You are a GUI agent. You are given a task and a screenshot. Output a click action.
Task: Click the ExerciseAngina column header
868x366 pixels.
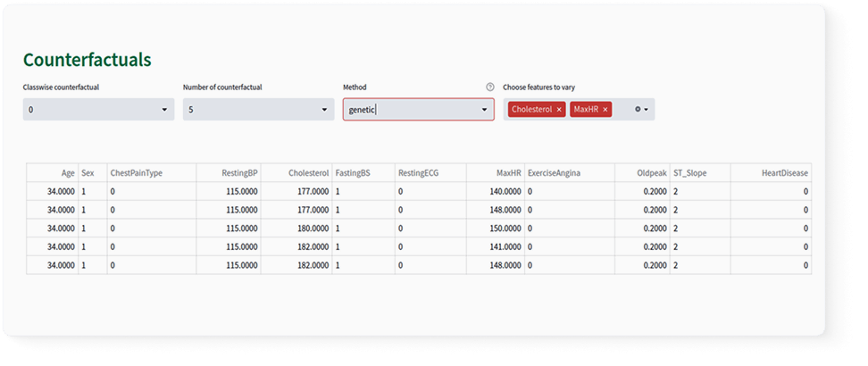pos(570,173)
